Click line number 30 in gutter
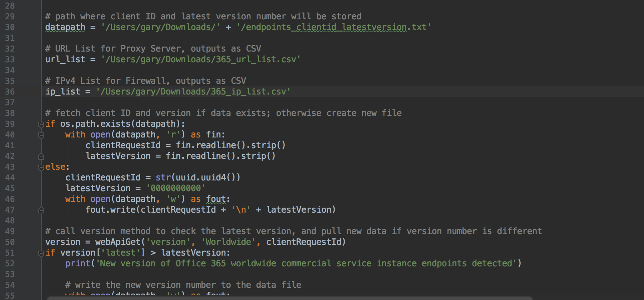This screenshot has height=300, width=644. coord(10,28)
